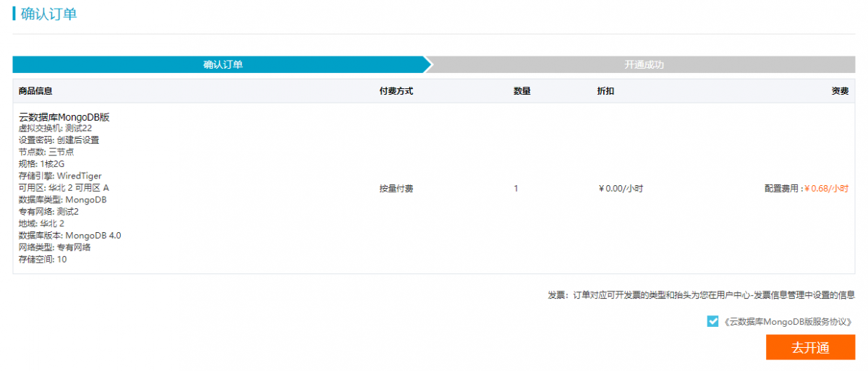The height and width of the screenshot is (371, 868).
Task: Click the 数量 column header
Action: click(x=522, y=91)
